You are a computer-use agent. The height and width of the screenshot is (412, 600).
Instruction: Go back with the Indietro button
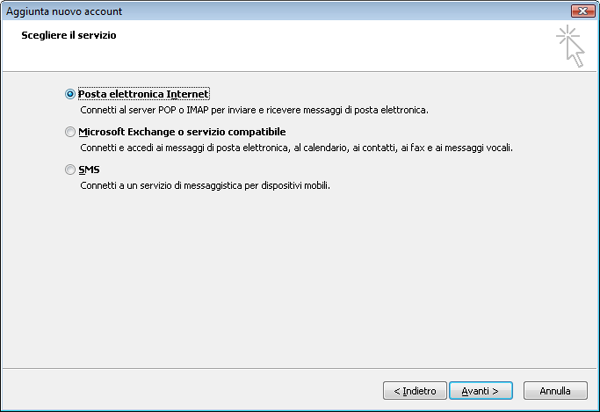pyautogui.click(x=415, y=391)
